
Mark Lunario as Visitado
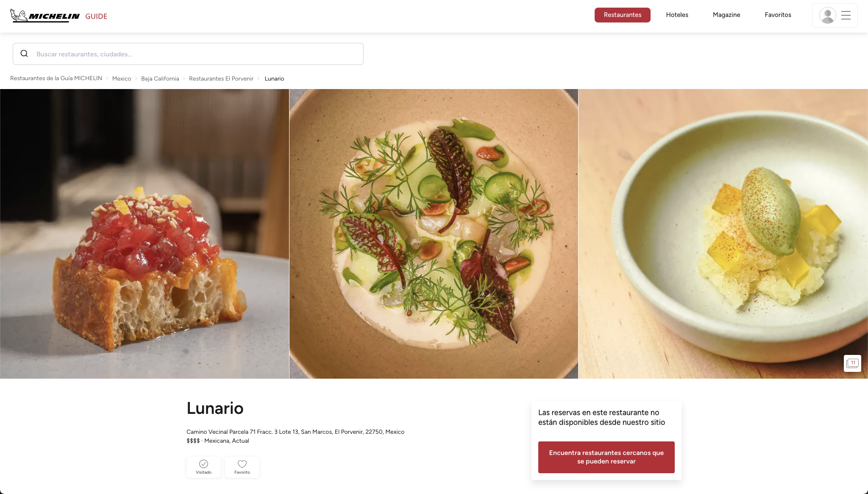click(203, 467)
